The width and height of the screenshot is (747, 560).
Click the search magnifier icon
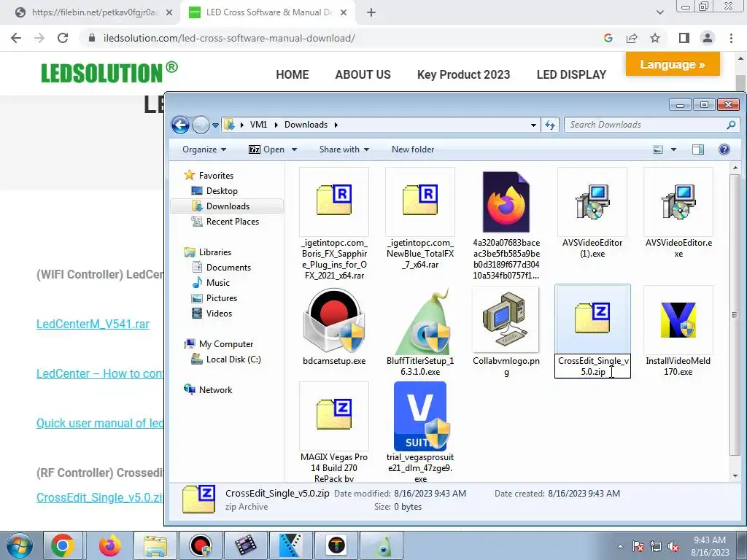pyautogui.click(x=731, y=125)
